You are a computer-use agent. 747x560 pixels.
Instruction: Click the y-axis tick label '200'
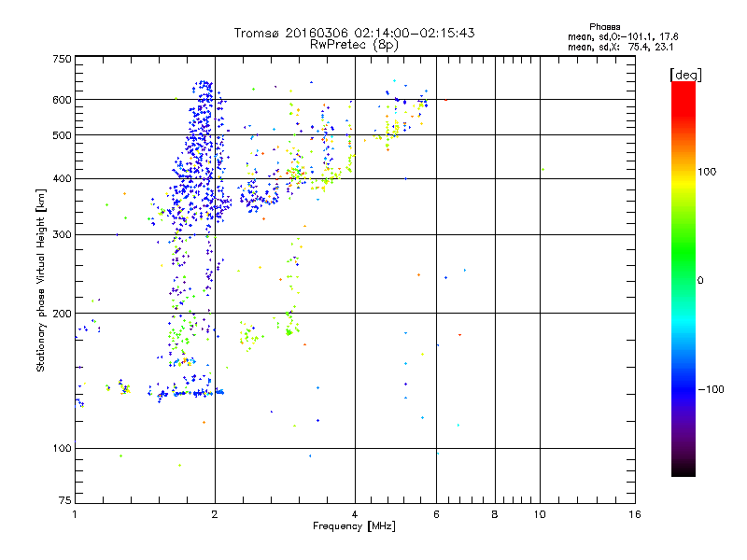coord(62,314)
